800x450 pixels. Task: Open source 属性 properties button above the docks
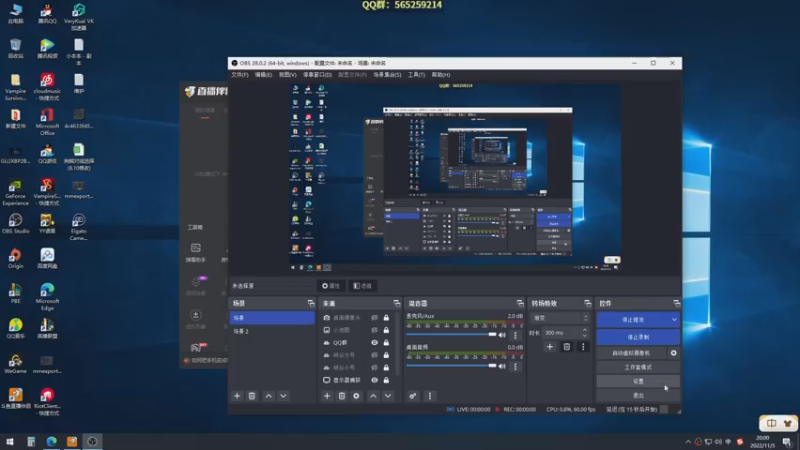331,286
